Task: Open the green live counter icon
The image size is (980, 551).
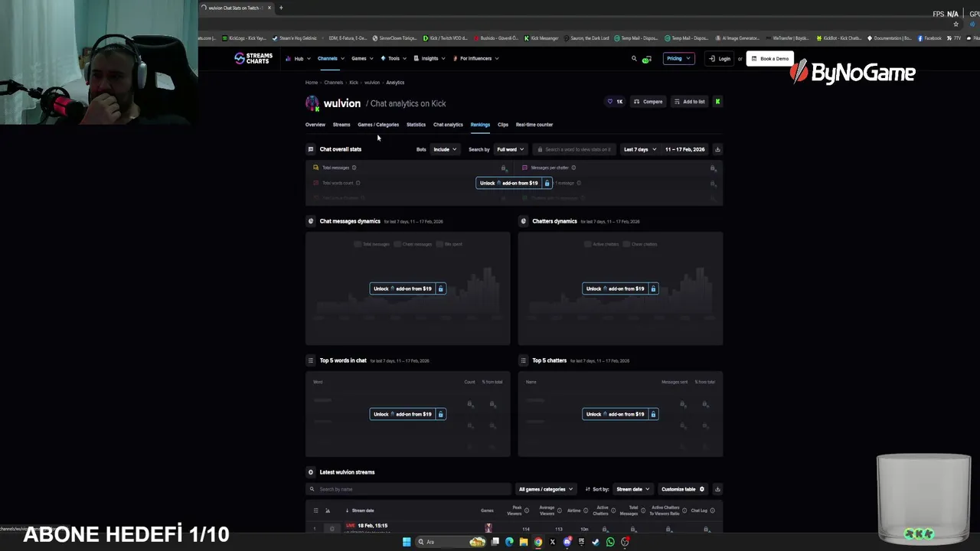Action: [x=647, y=59]
